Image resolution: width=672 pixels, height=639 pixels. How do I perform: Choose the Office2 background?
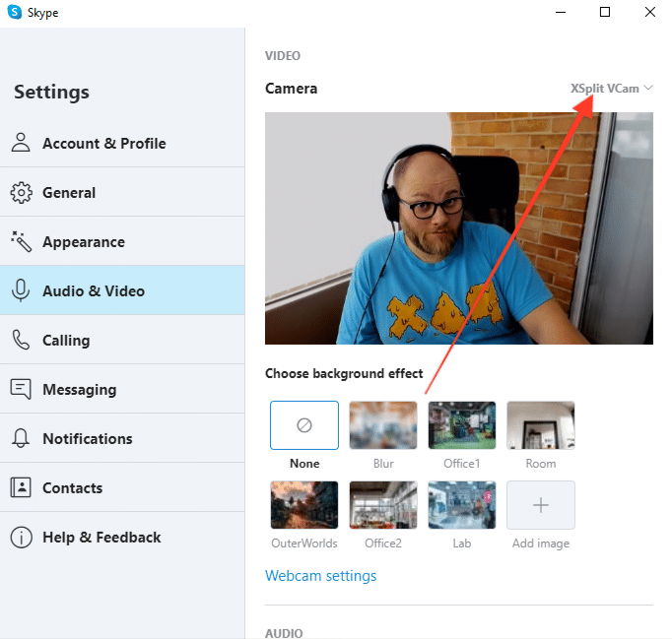point(383,505)
